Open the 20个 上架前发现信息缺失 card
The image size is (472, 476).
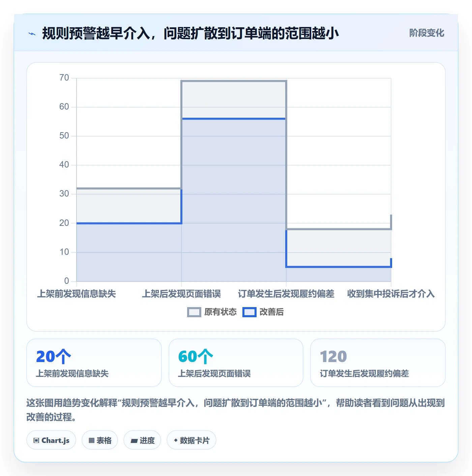pyautogui.click(x=94, y=363)
